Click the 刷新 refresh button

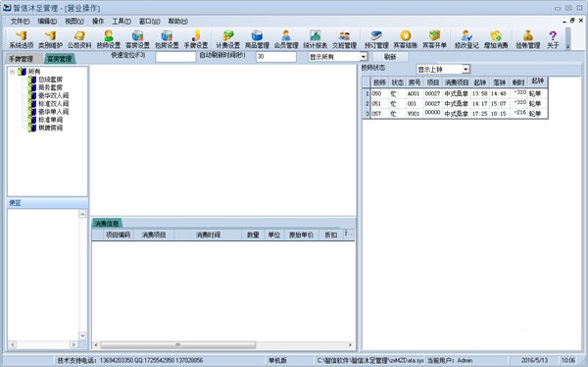[x=390, y=57]
